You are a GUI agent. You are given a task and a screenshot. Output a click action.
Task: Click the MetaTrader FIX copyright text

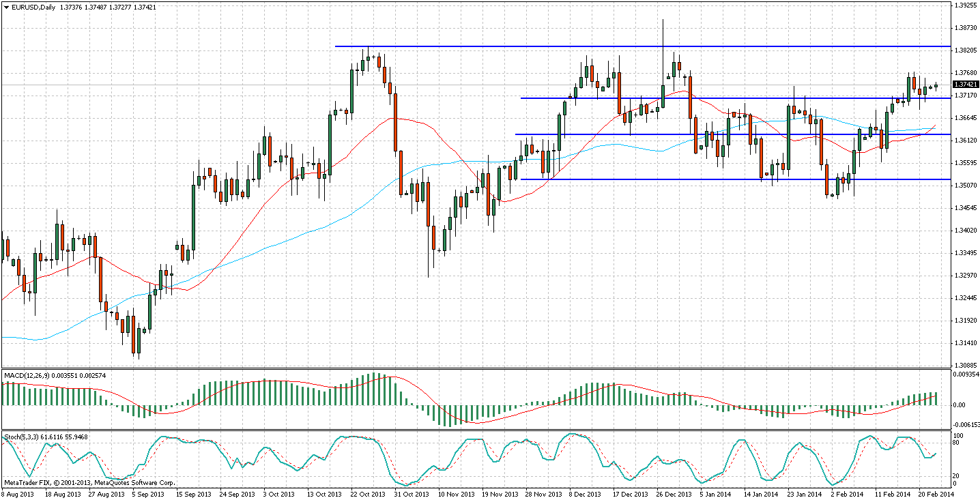pos(89,482)
